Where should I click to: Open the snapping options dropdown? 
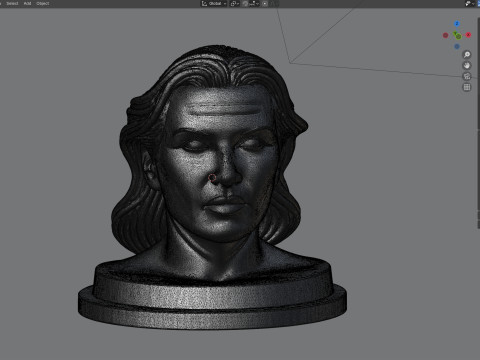[x=254, y=3]
